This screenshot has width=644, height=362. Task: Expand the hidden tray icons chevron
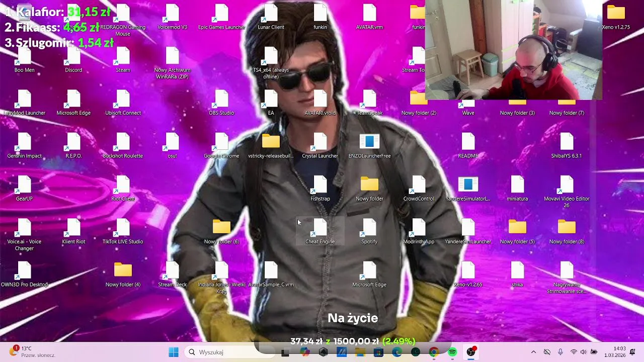pos(534,352)
